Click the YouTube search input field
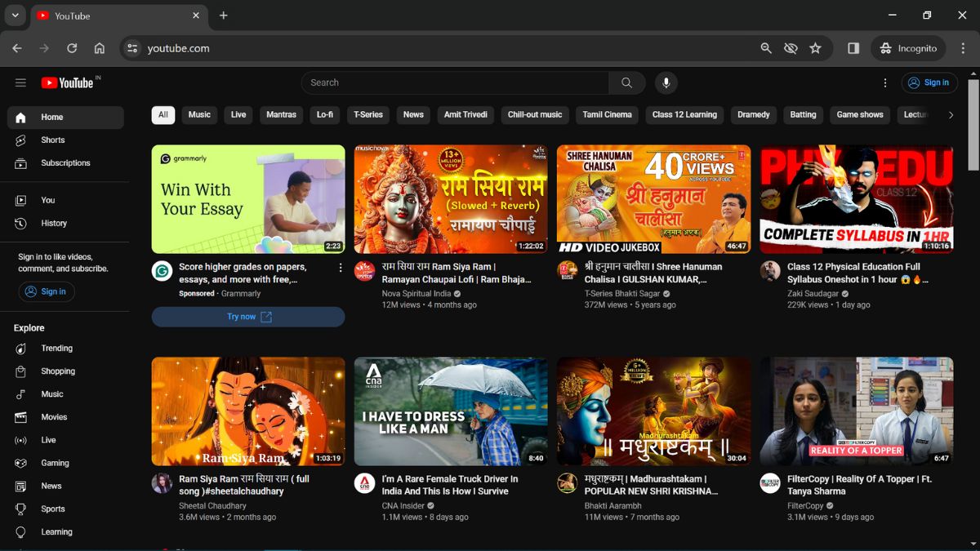 pos(455,82)
